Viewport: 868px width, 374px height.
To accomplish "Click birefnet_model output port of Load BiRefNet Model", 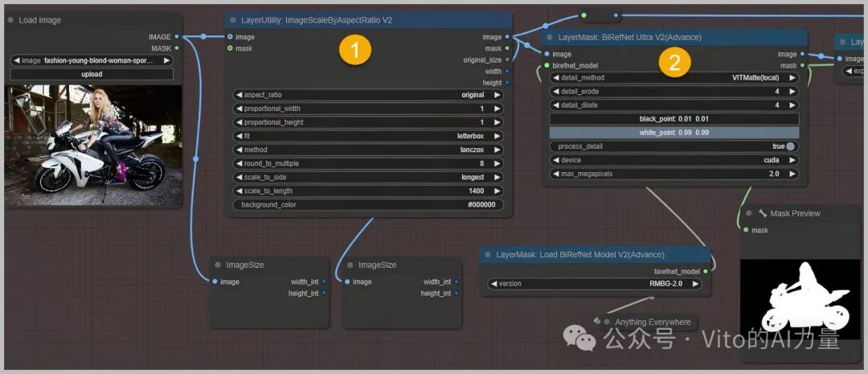I will click(x=706, y=272).
